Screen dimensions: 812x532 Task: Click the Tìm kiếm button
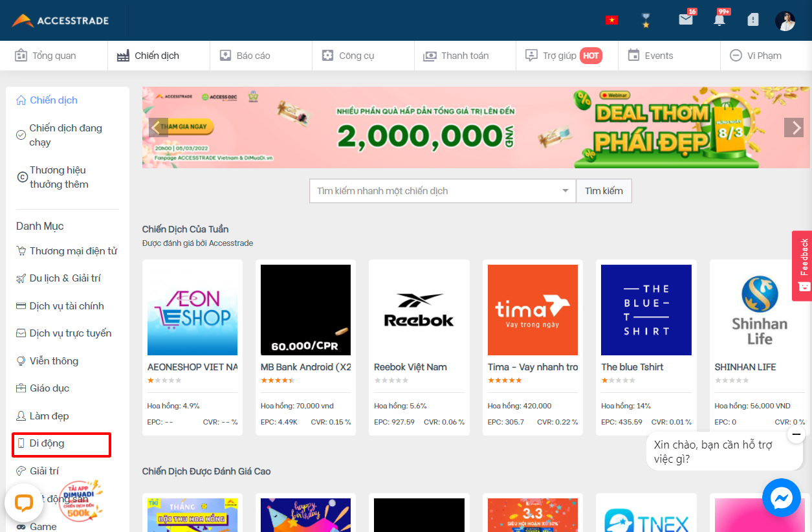pos(604,191)
